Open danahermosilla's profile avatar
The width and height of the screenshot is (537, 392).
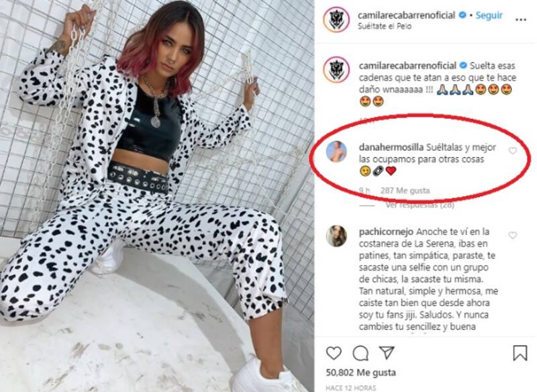click(x=336, y=151)
